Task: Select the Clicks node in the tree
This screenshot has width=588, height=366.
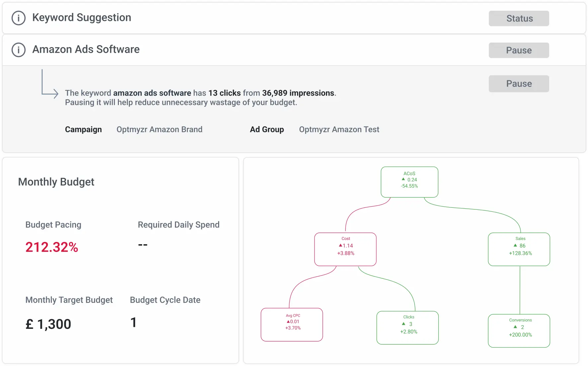Action: tap(407, 328)
